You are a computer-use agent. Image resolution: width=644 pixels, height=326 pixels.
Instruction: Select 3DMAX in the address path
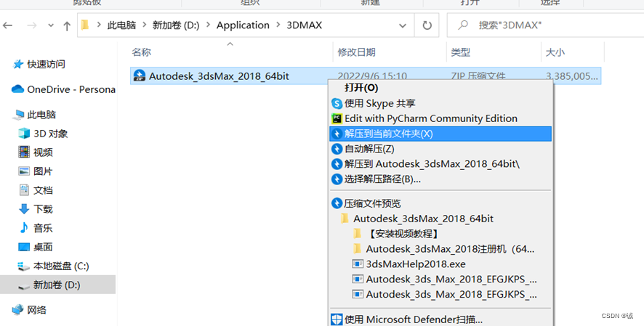[x=304, y=25]
